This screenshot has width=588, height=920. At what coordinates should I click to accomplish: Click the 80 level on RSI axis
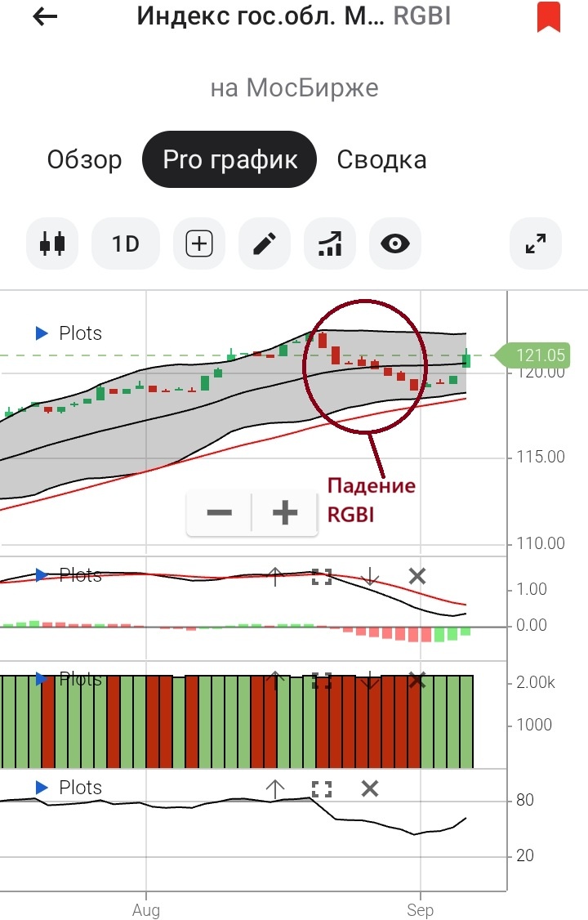pyautogui.click(x=525, y=801)
